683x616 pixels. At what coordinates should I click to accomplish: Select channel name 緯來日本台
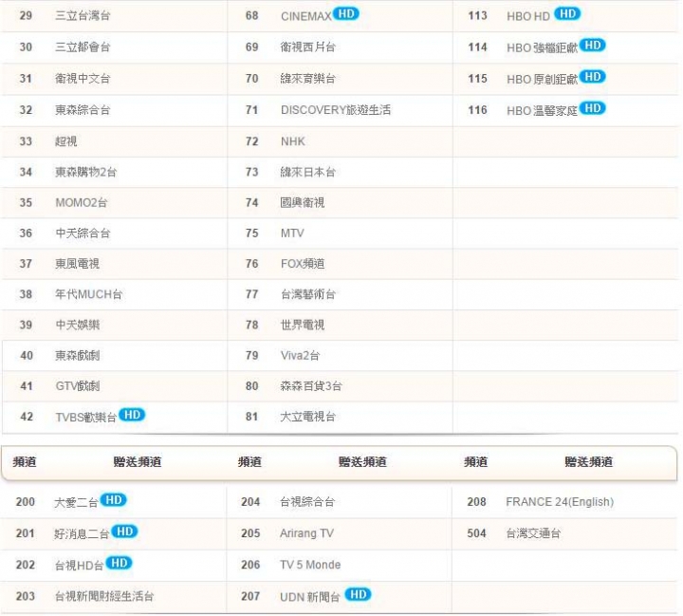pos(308,172)
